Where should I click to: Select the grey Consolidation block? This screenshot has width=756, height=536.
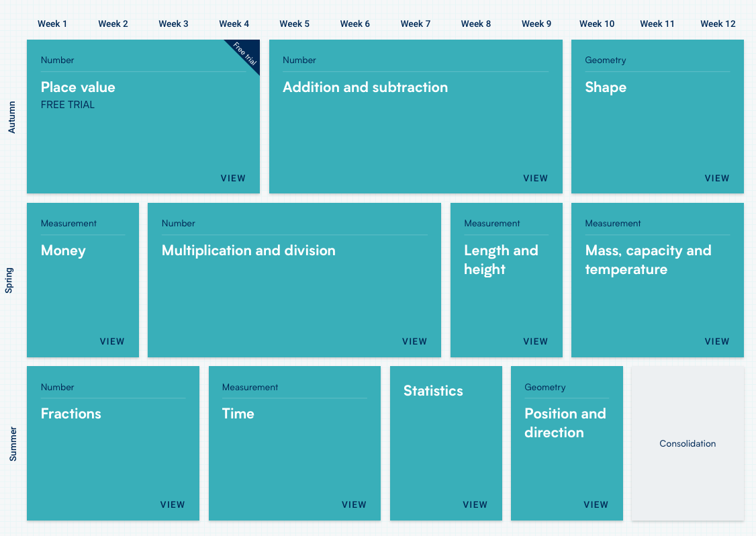[x=688, y=443]
